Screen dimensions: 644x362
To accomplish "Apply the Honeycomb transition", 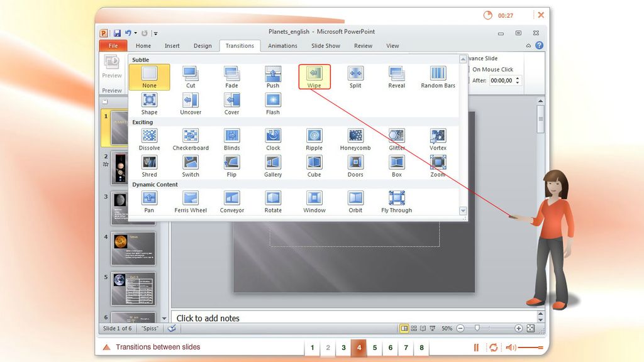I will coord(355,140).
